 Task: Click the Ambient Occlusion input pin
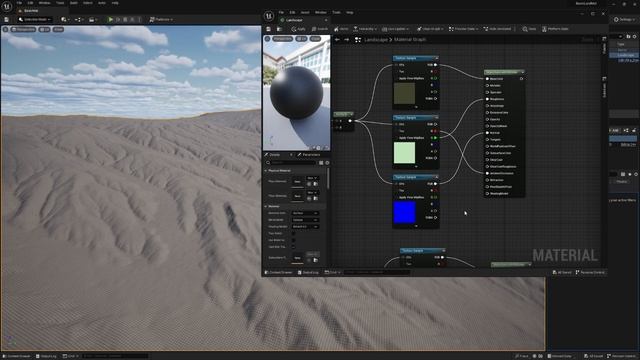click(x=487, y=173)
